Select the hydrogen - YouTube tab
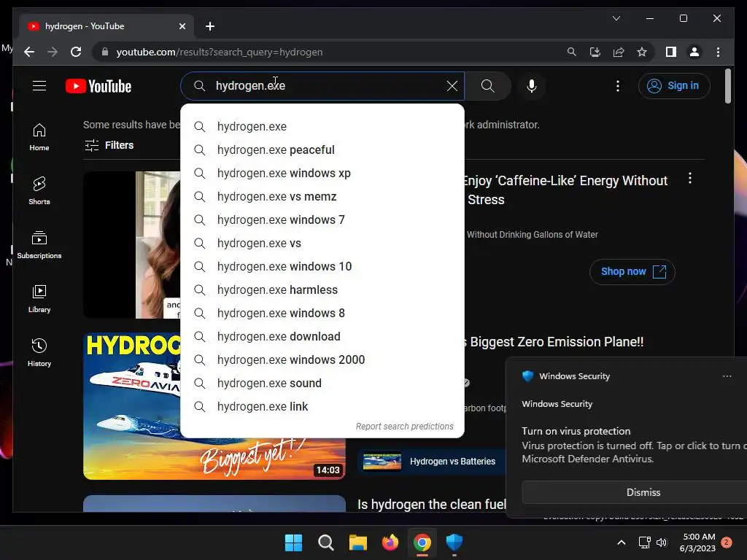This screenshot has height=560, width=747. tap(107, 26)
